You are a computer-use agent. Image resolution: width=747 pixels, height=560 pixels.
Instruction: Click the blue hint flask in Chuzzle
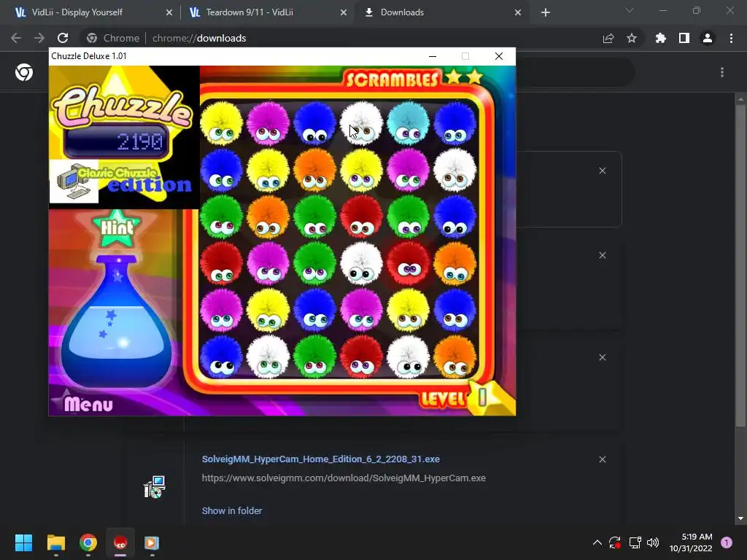[x=116, y=322]
